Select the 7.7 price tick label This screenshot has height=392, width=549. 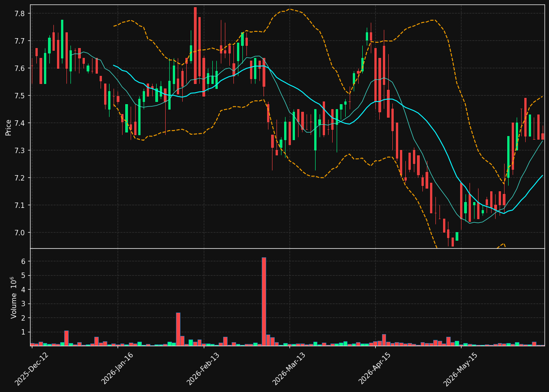[x=20, y=41]
